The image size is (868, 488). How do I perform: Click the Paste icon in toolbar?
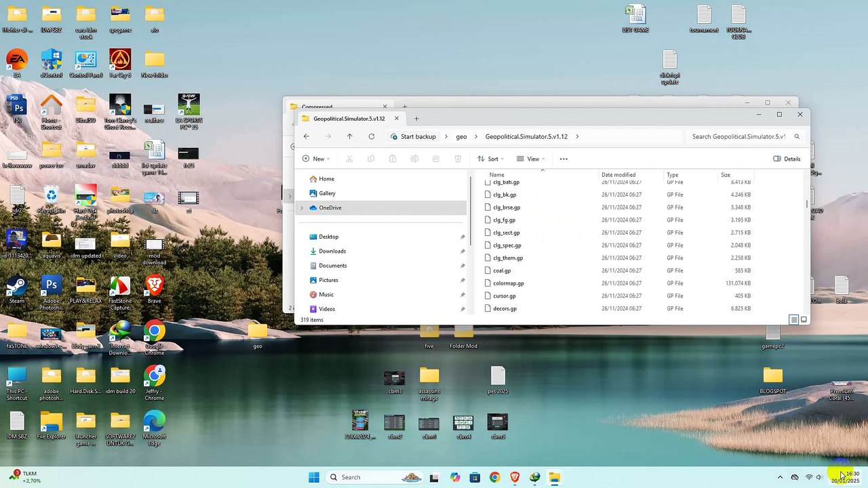(393, 159)
